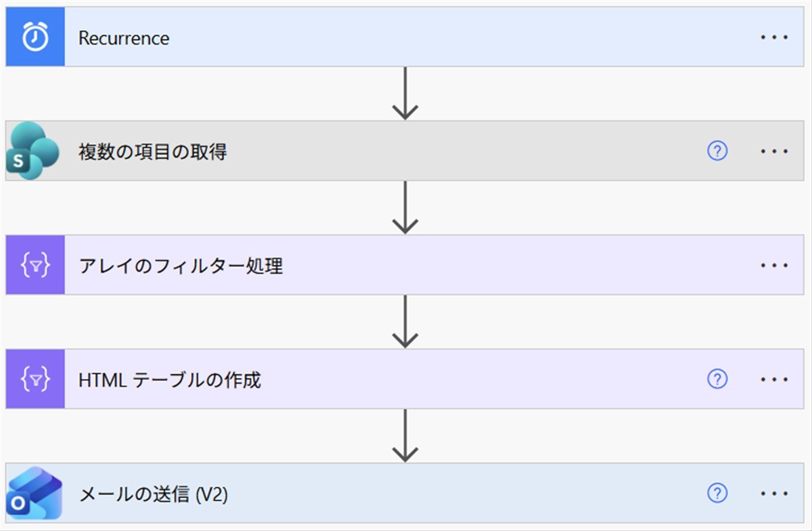Image resolution: width=812 pixels, height=531 pixels.
Task: Expand the HTML テーブルの作成 action card
Action: (405, 379)
